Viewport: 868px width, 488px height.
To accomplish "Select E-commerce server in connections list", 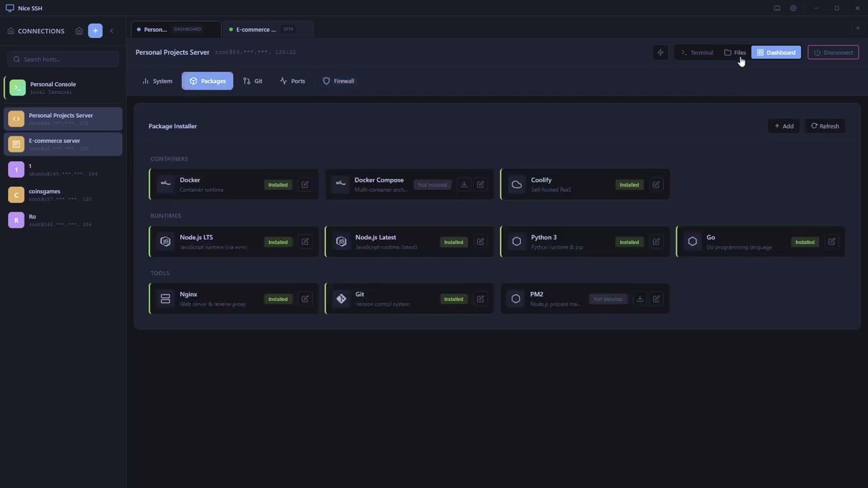I will (64, 144).
